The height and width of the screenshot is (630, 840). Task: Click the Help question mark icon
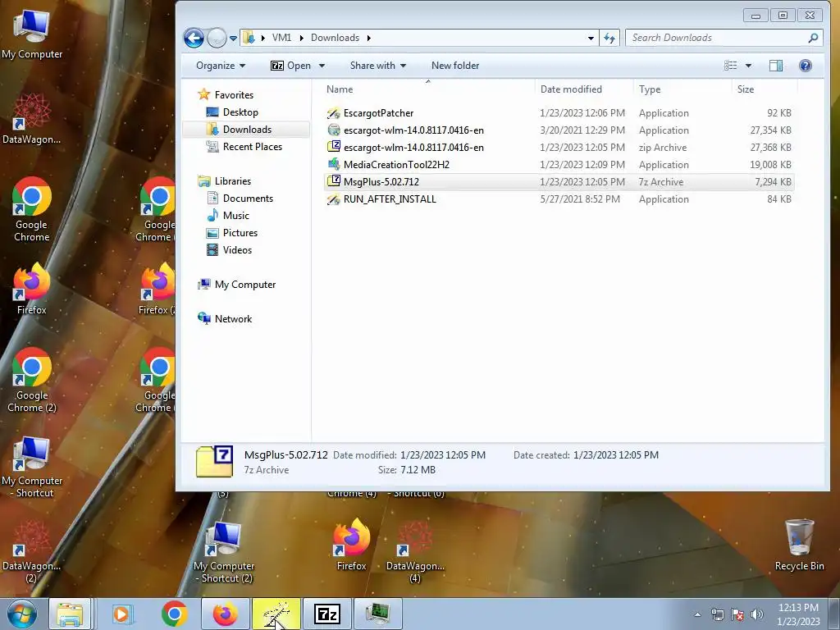(806, 66)
